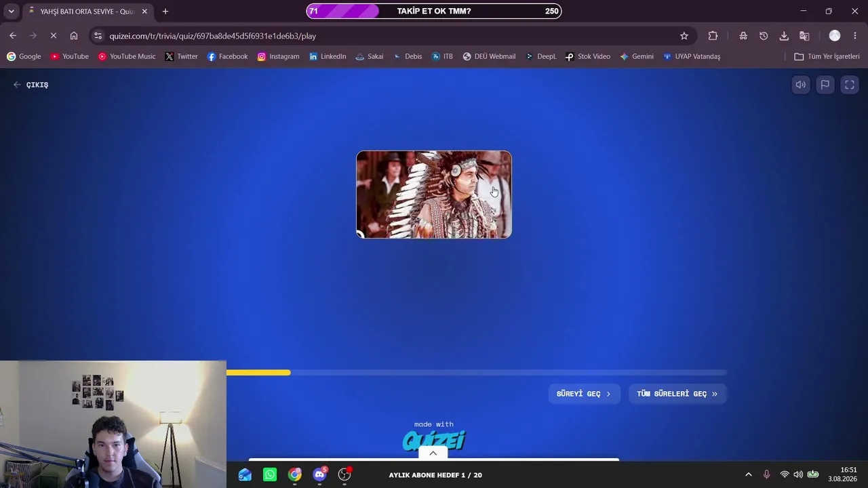Screen dimensions: 868x488
Task: Switch to Chrome in the taskbar
Action: click(295, 475)
